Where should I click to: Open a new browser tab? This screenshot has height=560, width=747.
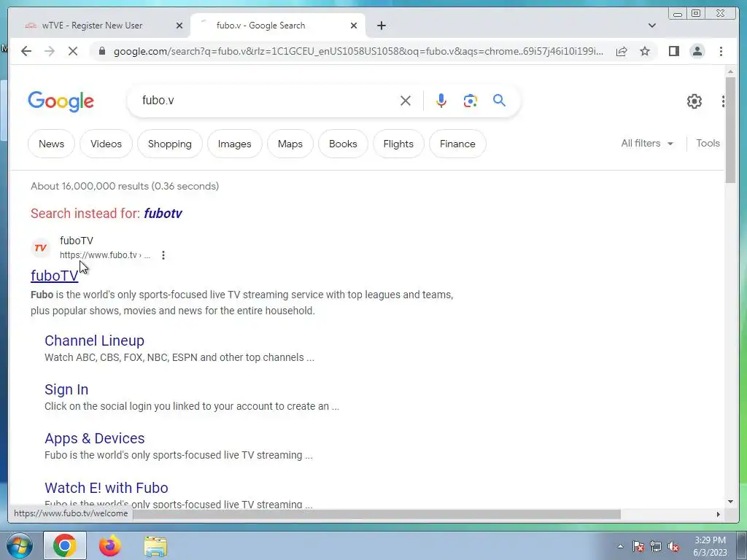coord(381,26)
